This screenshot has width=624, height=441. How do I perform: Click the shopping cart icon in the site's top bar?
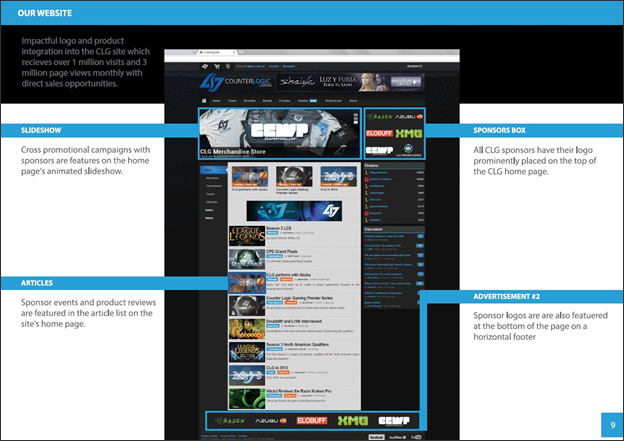(x=217, y=66)
